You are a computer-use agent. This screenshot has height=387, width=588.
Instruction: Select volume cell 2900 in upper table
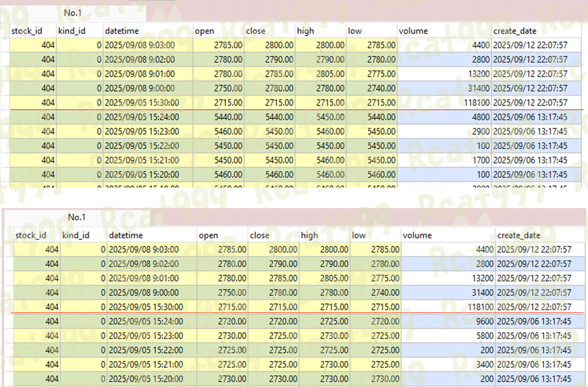point(444,131)
